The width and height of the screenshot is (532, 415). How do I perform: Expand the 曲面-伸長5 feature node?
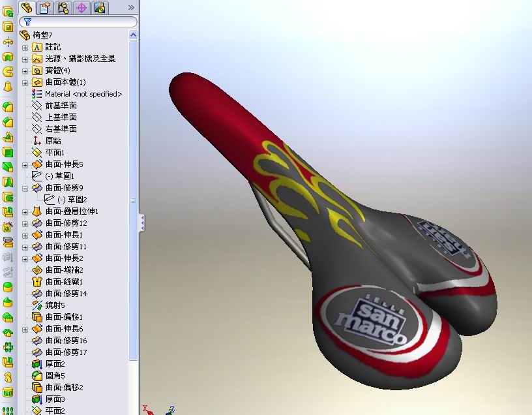25,165
